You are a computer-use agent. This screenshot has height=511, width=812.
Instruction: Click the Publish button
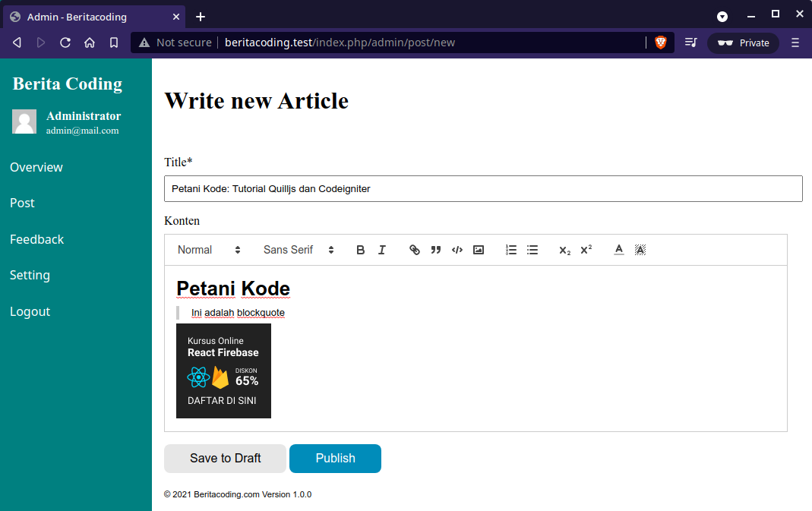tap(335, 458)
